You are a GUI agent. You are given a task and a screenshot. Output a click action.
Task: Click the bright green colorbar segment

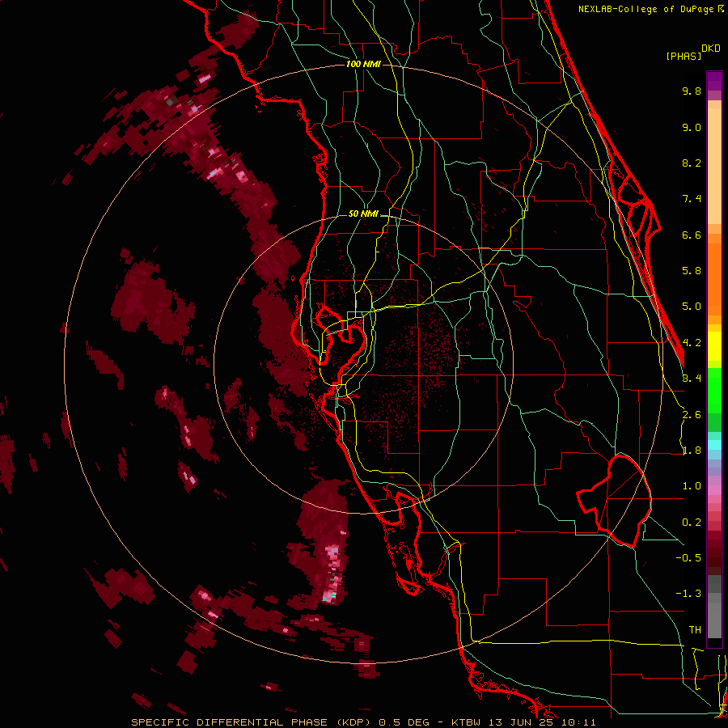pyautogui.click(x=714, y=391)
